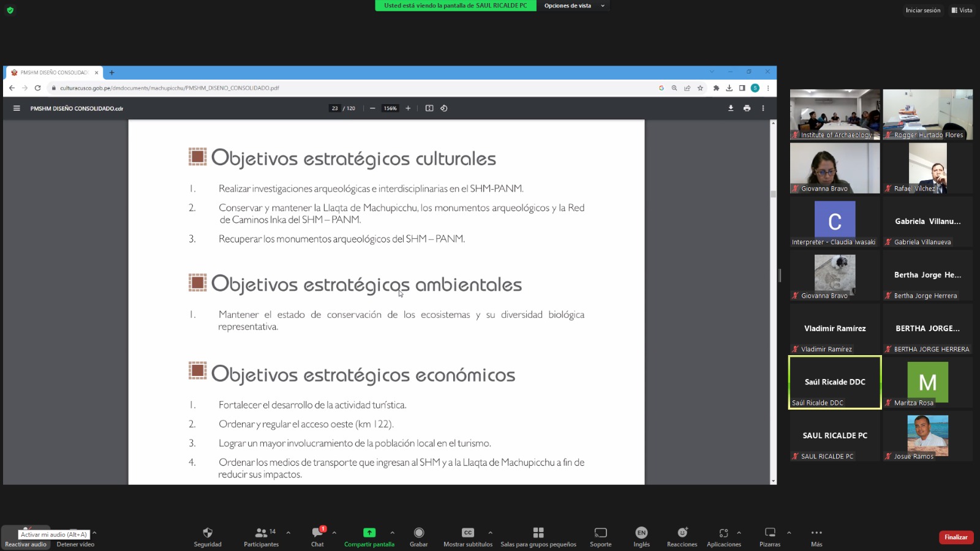Expand Mostrar subtítulos options caret
This screenshot has height=551, width=980.
point(491,533)
